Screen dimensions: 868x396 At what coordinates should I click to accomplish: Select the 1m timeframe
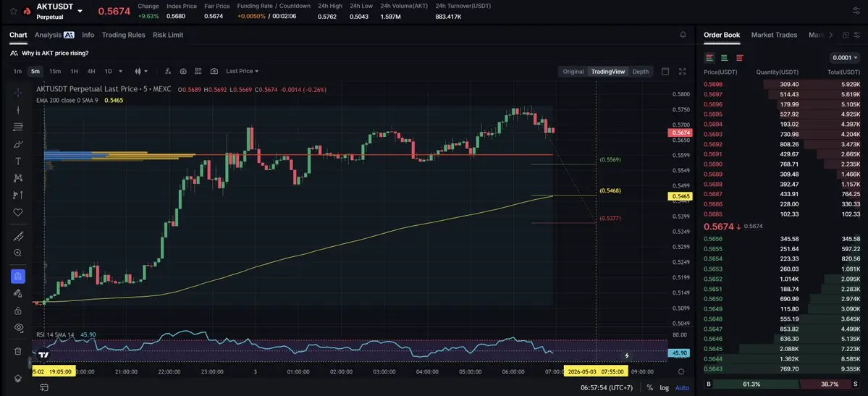17,72
